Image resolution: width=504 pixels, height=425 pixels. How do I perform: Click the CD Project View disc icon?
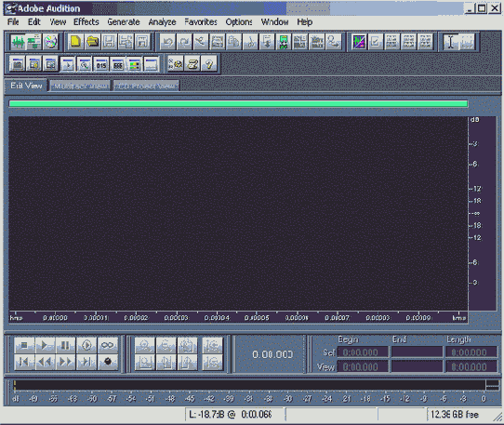point(51,42)
